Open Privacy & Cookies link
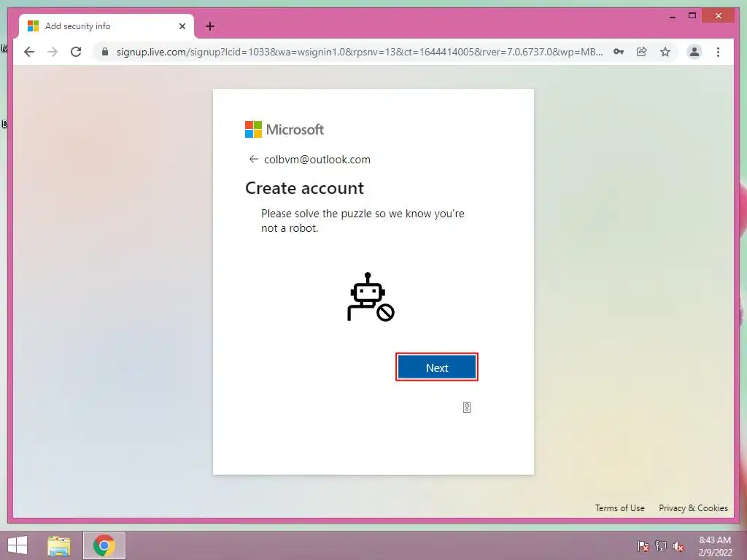 [x=693, y=508]
